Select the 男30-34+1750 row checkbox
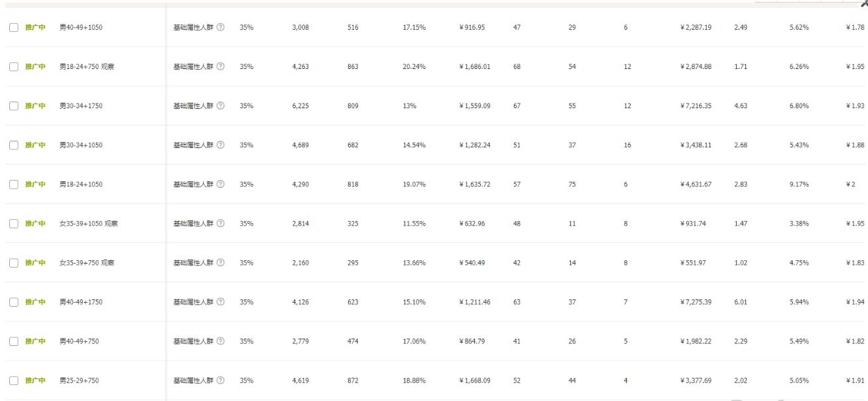The image size is (868, 401). [x=14, y=106]
